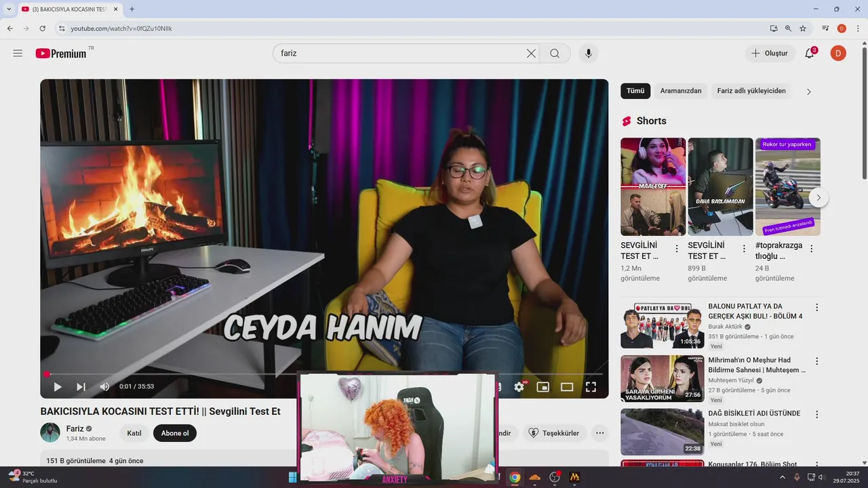
Task: Open the DAHA BAŞLAMADAN short thumbnail
Action: coord(720,186)
